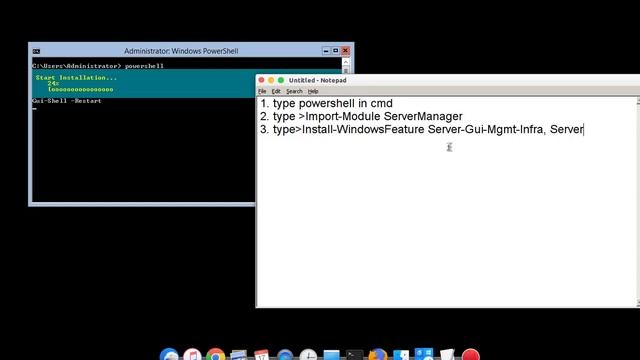Maximize the Windows PowerShell window
This screenshot has height=360, width=640.
[x=336, y=51]
